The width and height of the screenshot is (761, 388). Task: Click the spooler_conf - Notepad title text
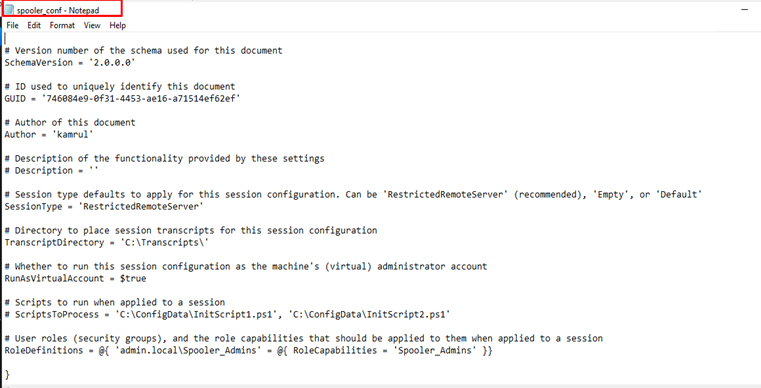[58, 10]
